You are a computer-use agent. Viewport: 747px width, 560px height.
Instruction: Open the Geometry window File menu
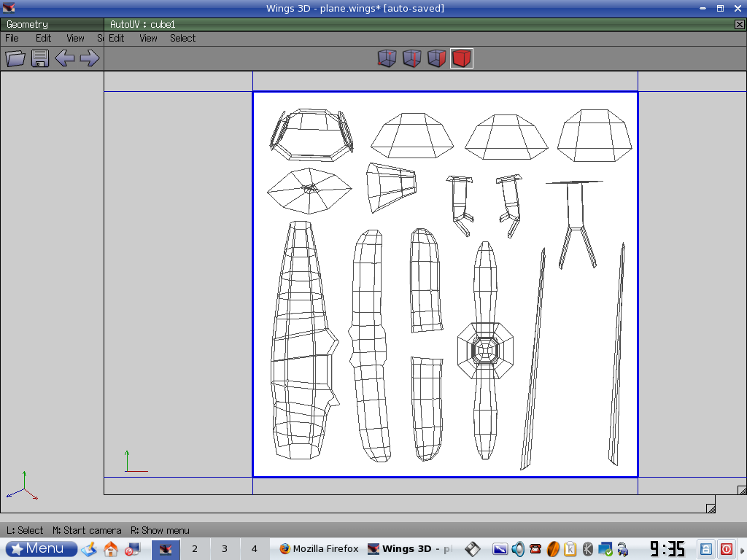(x=12, y=38)
